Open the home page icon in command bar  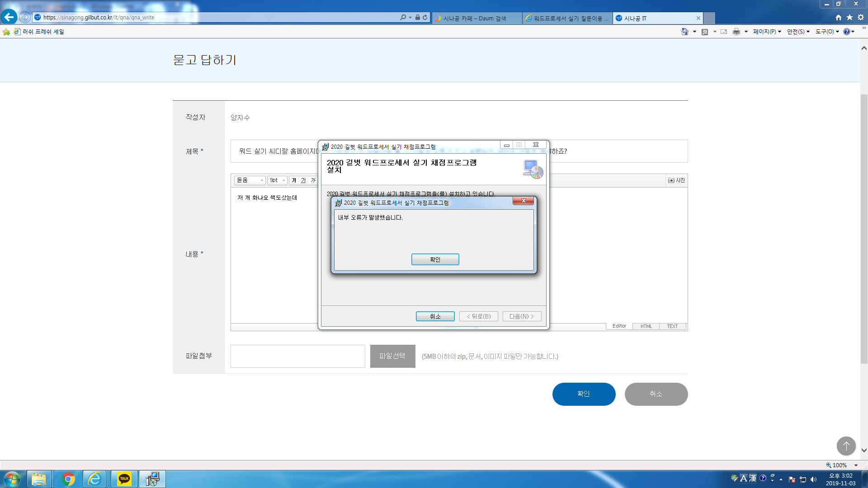click(684, 32)
